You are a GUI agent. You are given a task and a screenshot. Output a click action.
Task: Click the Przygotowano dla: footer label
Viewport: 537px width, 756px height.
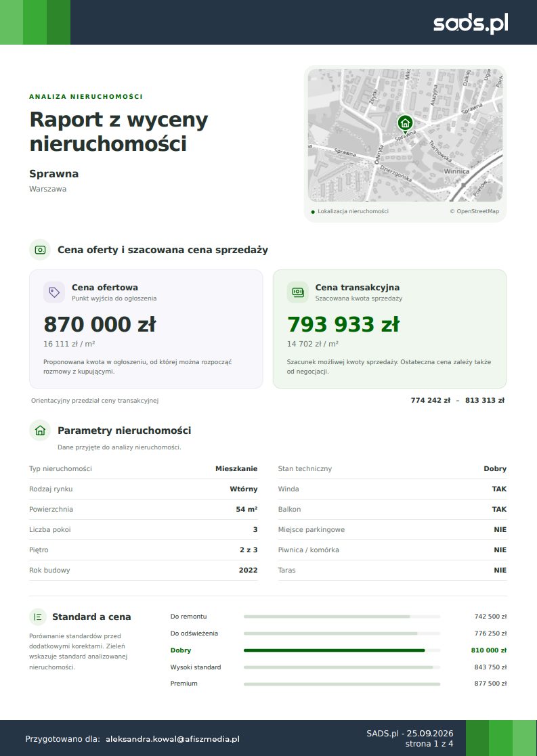(x=62, y=739)
